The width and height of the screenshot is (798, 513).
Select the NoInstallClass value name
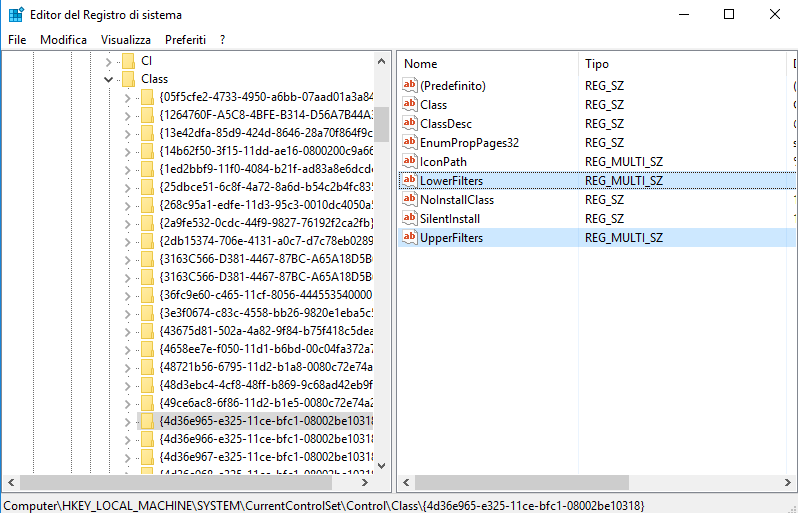[x=457, y=200]
